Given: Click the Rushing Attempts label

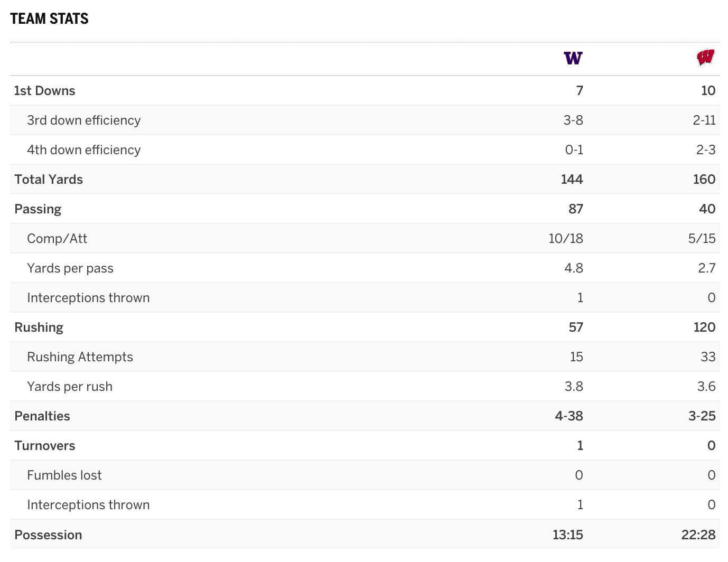Looking at the screenshot, I should click(x=80, y=357).
